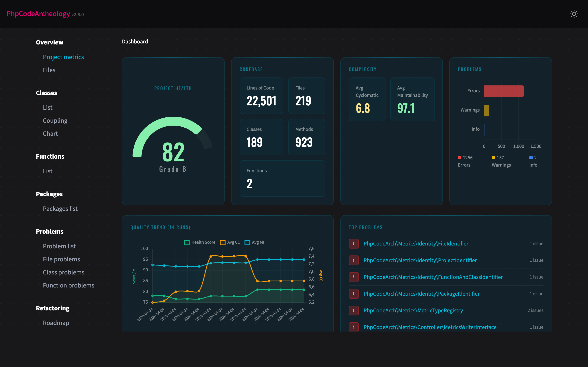Expand the Refactoring section in the sidebar
Image resolution: width=588 pixels, height=367 pixels.
click(x=53, y=308)
